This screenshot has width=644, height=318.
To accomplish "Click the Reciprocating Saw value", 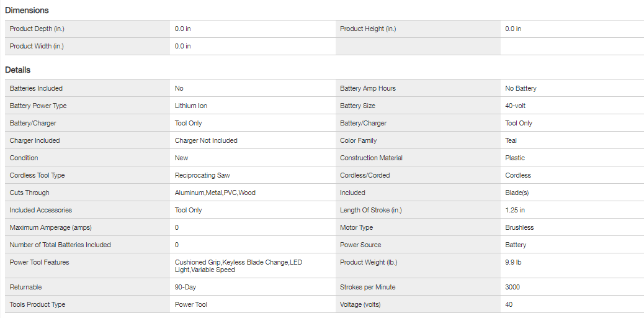I will pos(202,176).
